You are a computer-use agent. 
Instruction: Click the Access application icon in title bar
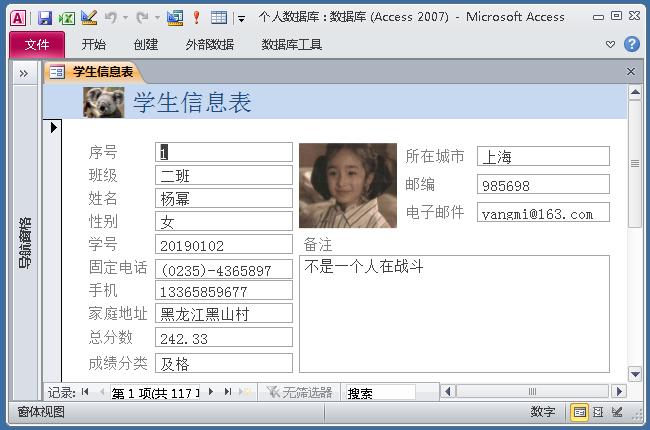click(18, 18)
